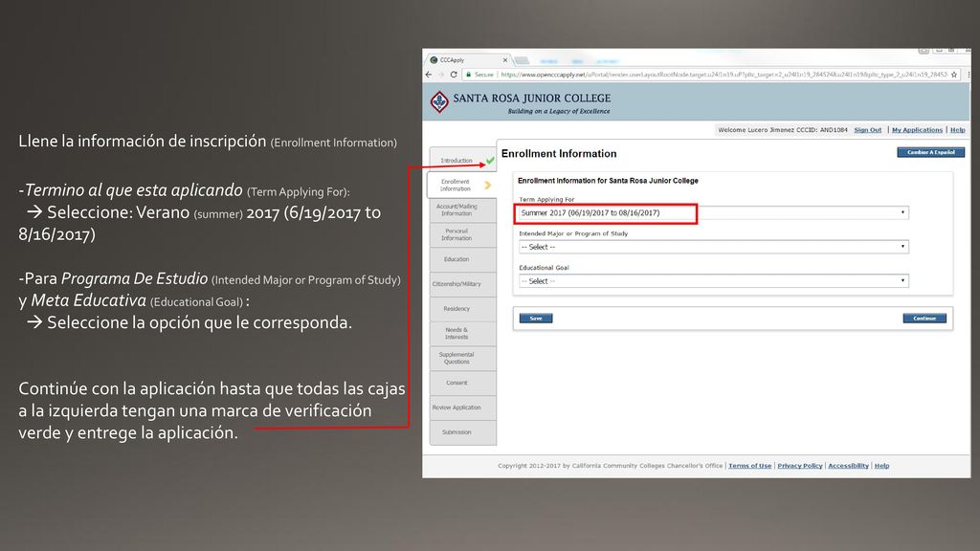This screenshot has height=551, width=980.
Task: Close the CCCApply browser tab
Action: (505, 60)
